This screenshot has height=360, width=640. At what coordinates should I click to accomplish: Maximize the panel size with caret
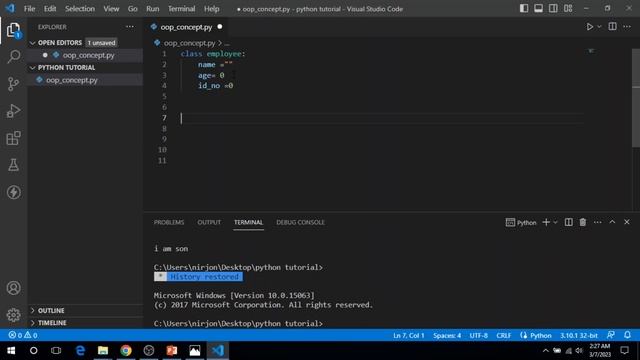612,222
